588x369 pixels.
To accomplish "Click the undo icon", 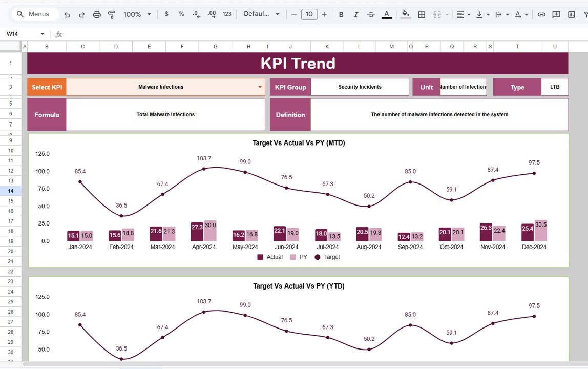I will pos(67,14).
